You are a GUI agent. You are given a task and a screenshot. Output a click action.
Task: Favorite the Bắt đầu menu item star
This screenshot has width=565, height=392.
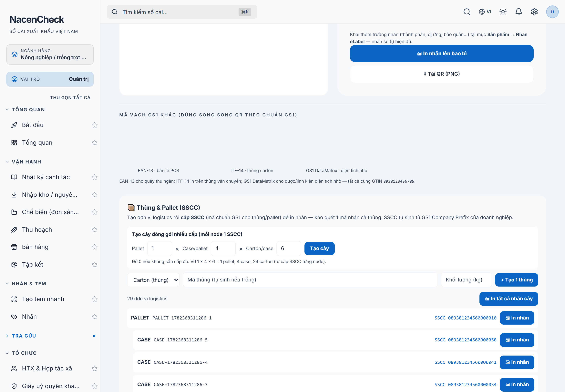click(x=94, y=125)
